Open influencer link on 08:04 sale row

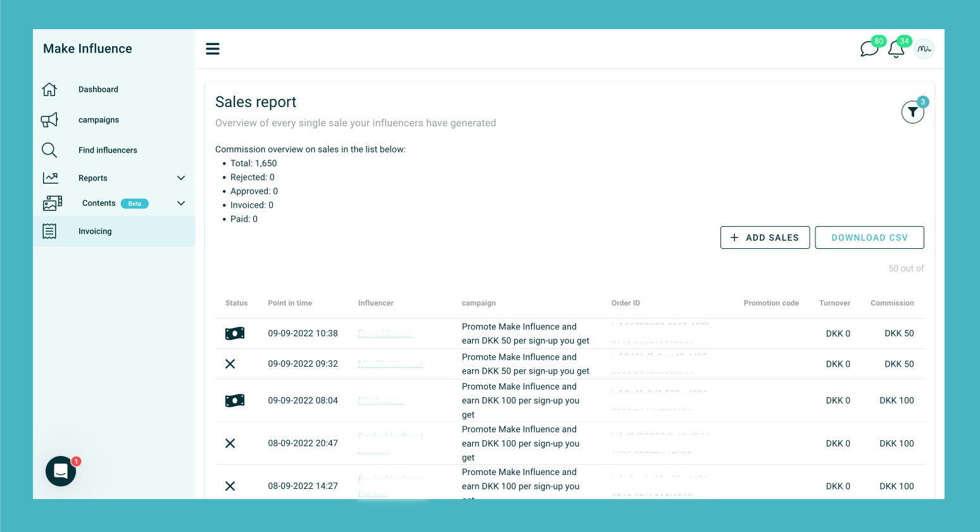(380, 400)
